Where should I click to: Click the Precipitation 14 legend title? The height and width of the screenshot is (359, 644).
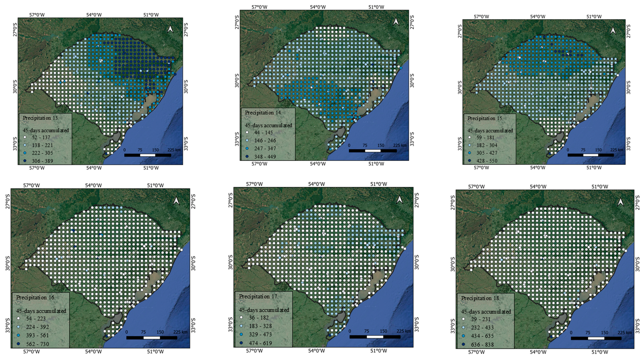coord(263,113)
